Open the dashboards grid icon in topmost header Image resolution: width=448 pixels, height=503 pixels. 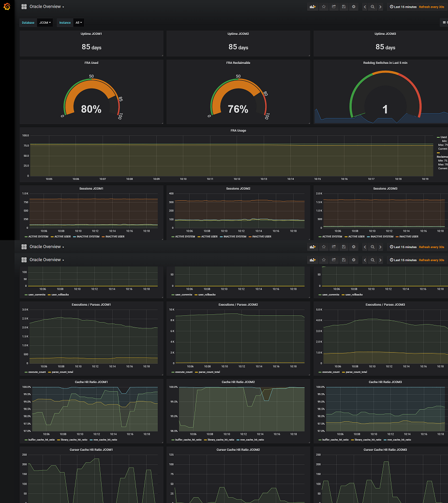point(24,7)
